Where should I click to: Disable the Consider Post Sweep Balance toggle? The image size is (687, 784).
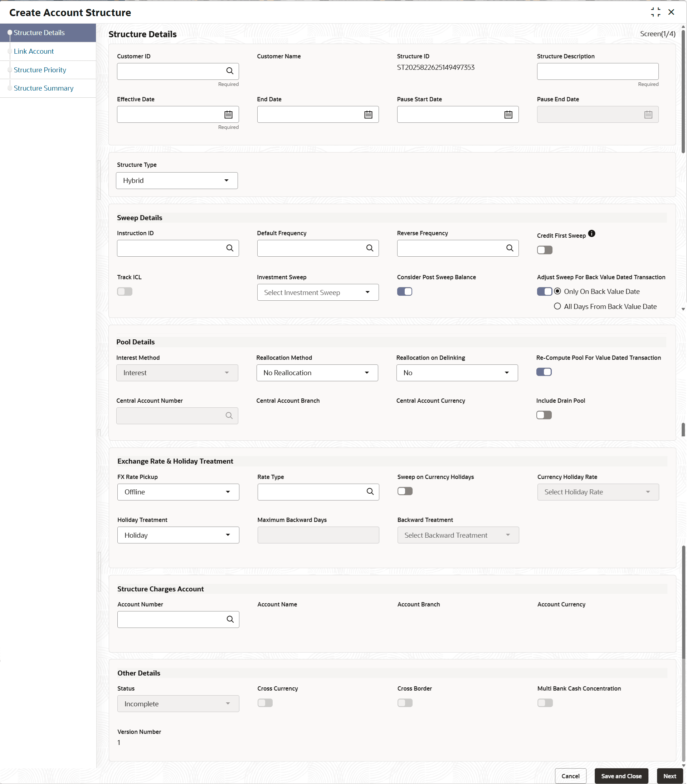(x=404, y=291)
